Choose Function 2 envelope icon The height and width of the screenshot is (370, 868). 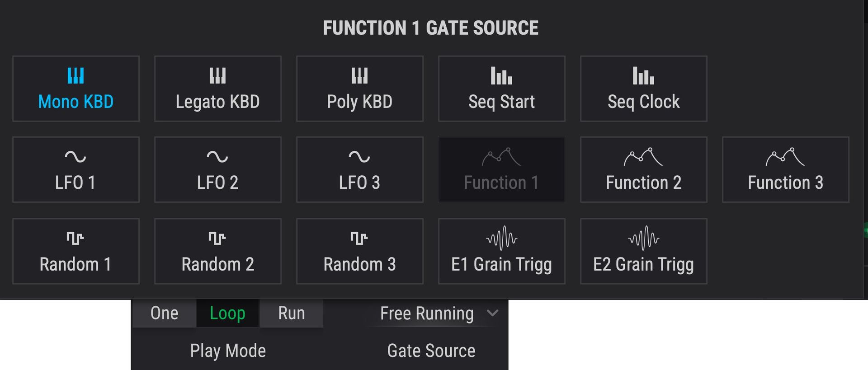(x=643, y=156)
